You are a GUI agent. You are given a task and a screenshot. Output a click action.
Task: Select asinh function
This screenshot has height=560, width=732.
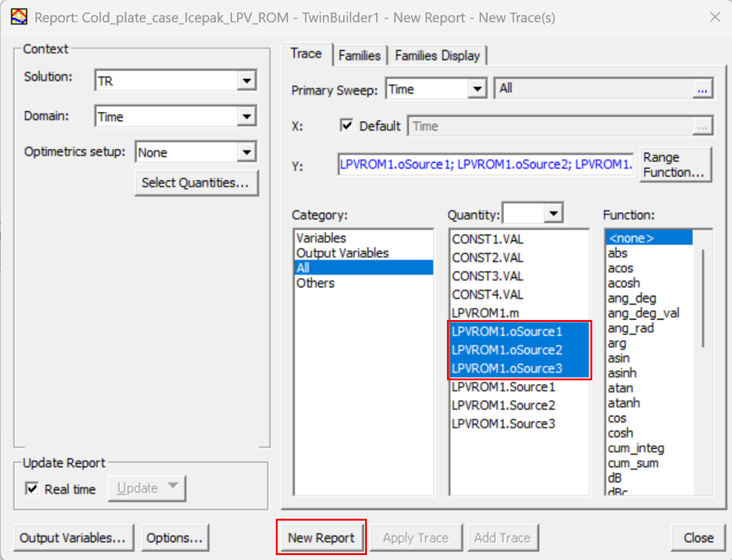(x=650, y=373)
